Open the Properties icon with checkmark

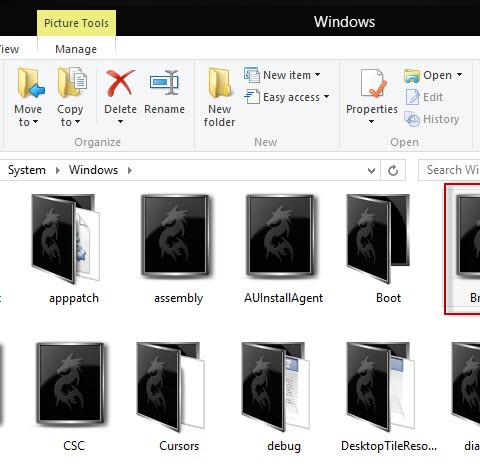(373, 83)
